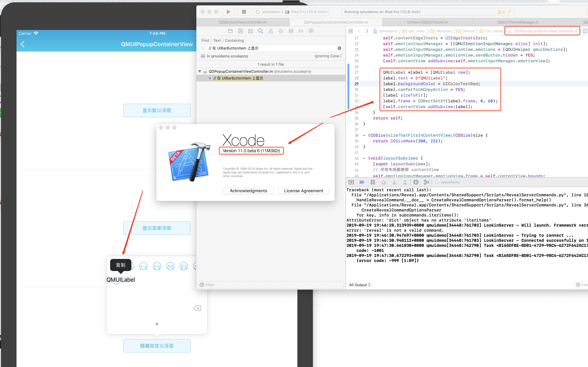Open the Project navigator

(230, 31)
